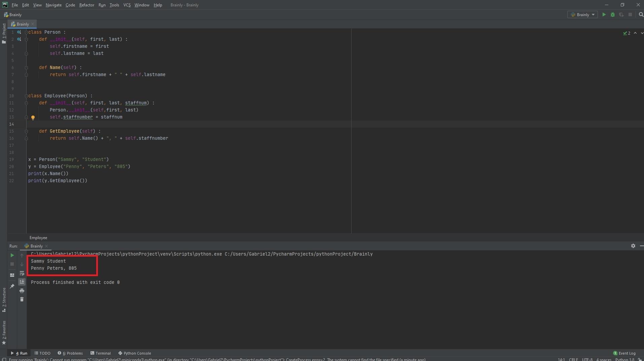Click the intention light bulb on line 13

(33, 118)
